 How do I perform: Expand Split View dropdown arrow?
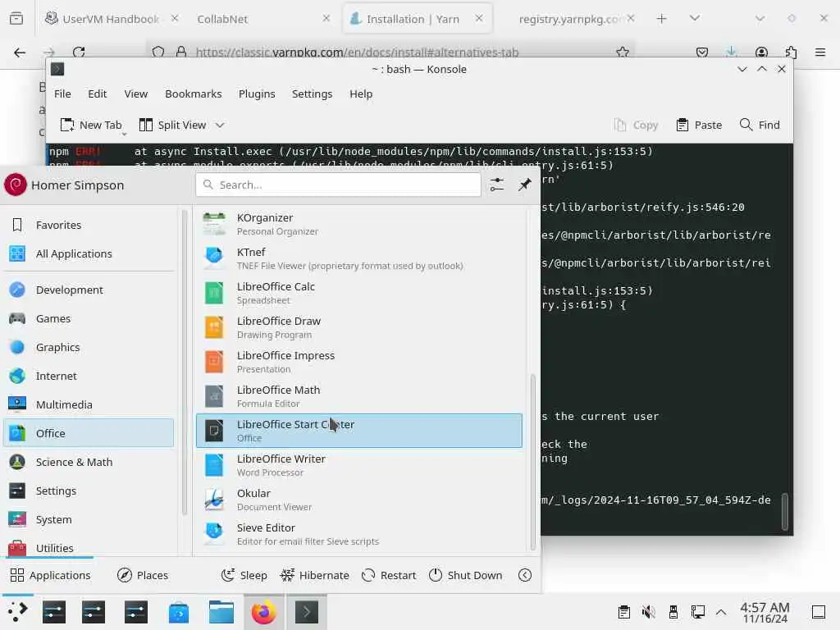pos(220,125)
